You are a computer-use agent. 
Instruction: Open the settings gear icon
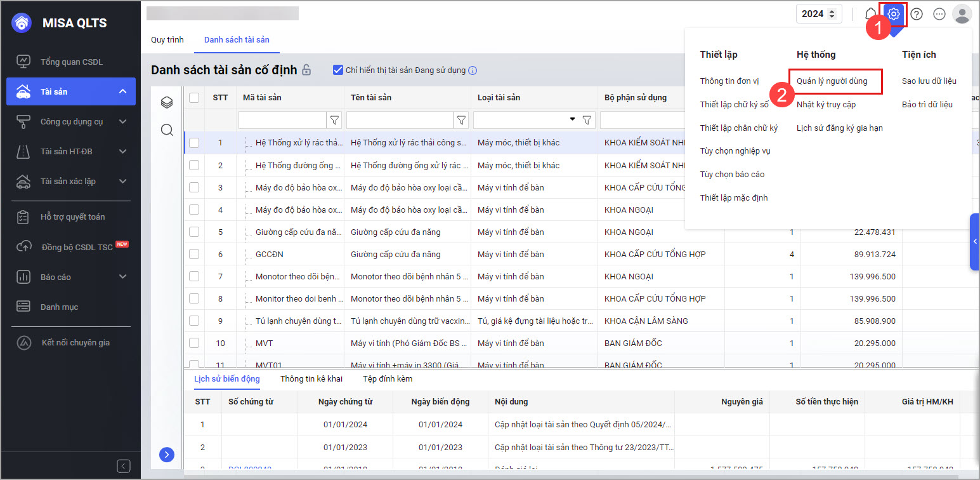click(893, 14)
